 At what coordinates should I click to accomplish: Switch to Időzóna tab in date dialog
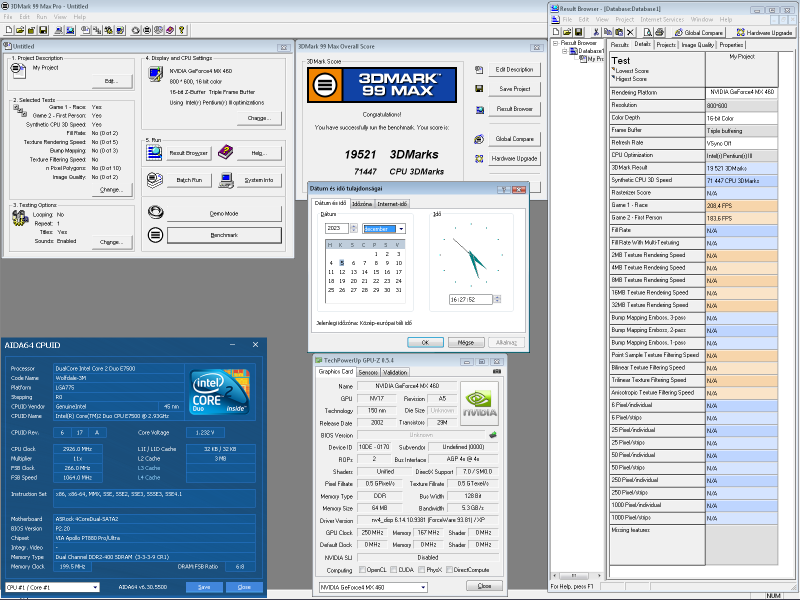(362, 204)
